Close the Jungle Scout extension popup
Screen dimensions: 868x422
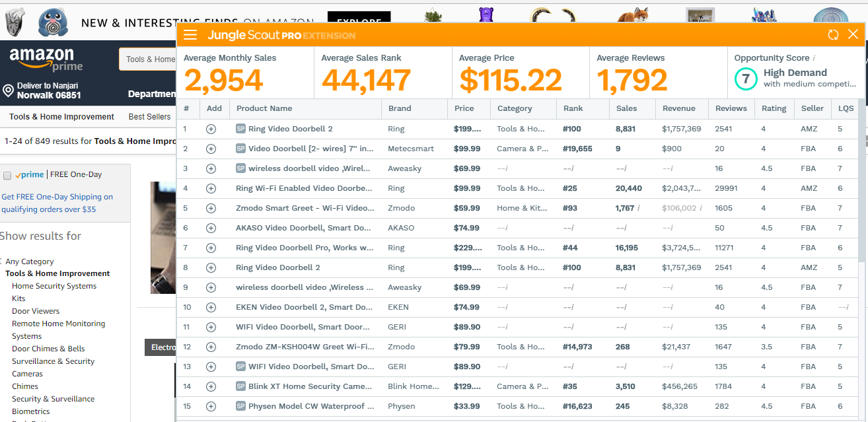[x=853, y=34]
